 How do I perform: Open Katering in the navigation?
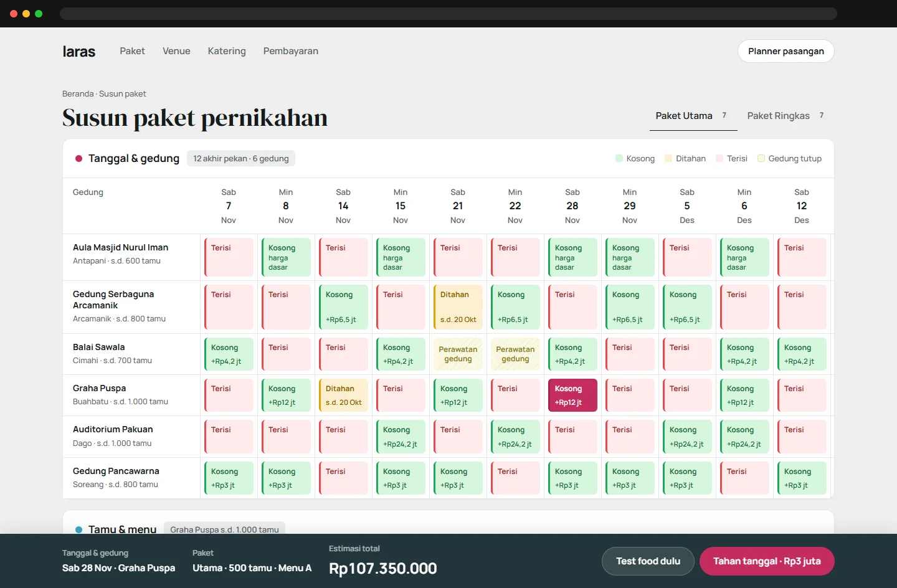pos(227,51)
